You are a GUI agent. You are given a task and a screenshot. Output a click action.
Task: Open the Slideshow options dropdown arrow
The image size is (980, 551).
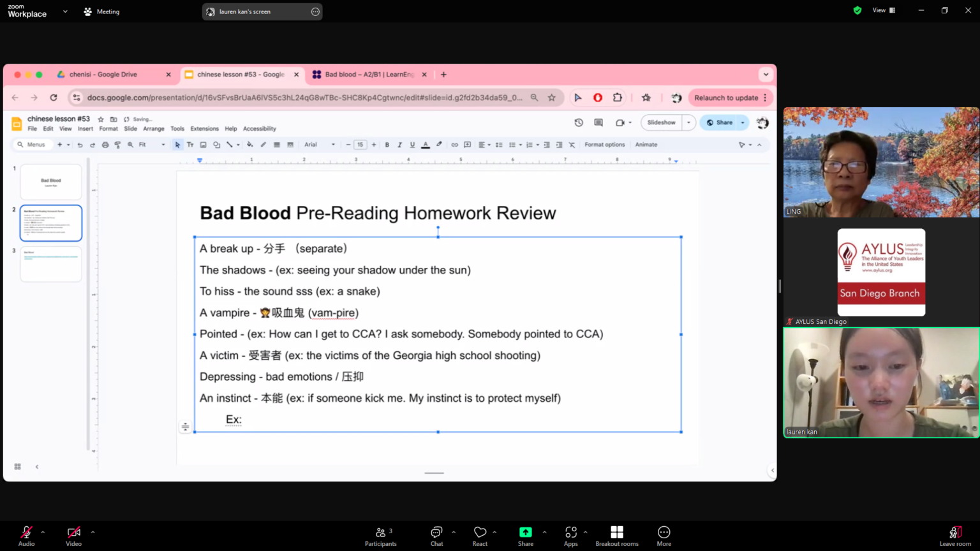click(688, 122)
